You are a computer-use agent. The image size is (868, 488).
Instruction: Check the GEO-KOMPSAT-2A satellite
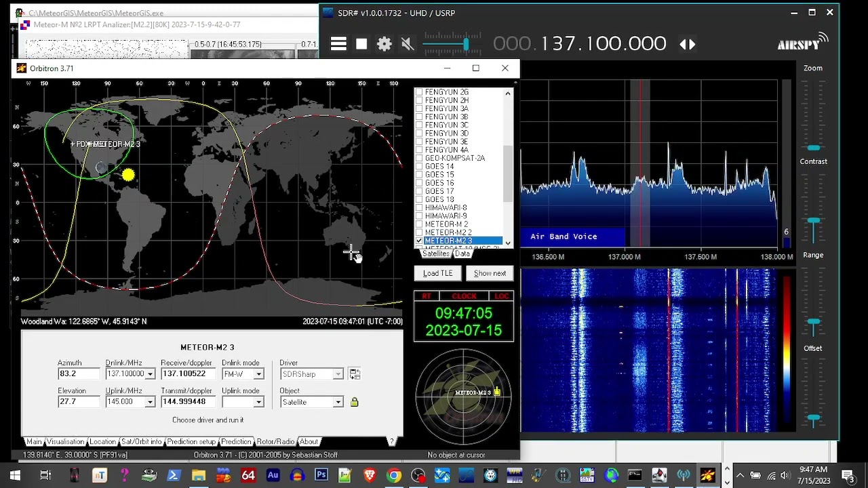(419, 158)
